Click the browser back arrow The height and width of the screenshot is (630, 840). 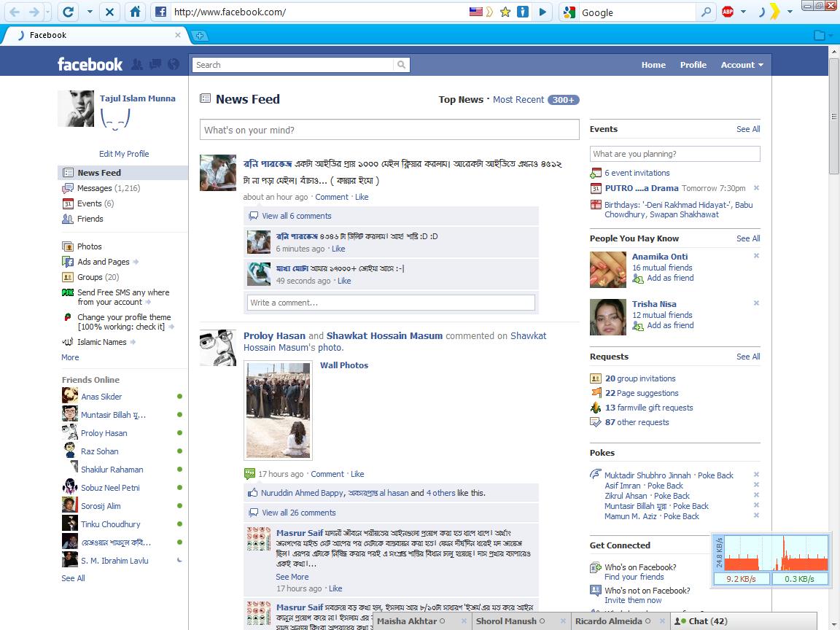[15, 12]
